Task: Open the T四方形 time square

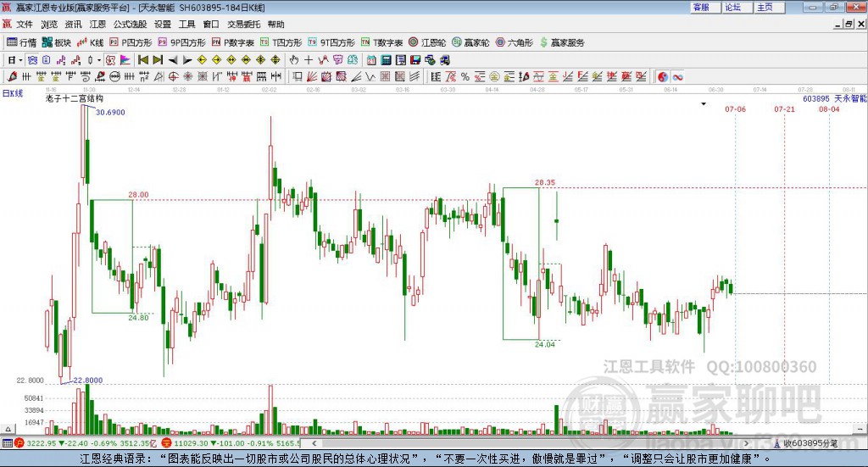Action: point(281,42)
